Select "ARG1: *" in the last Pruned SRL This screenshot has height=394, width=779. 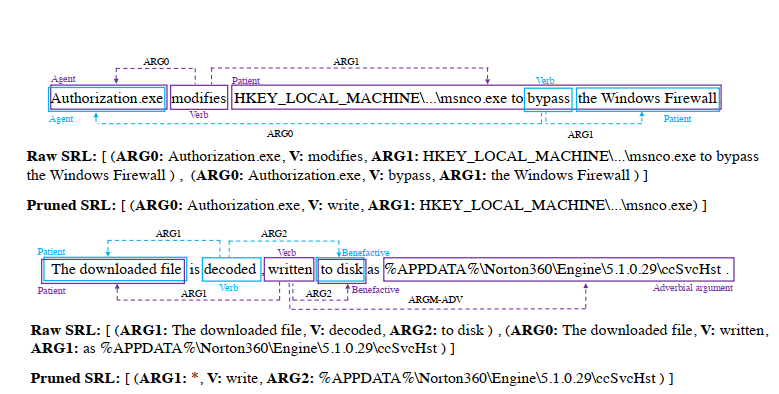(169, 379)
